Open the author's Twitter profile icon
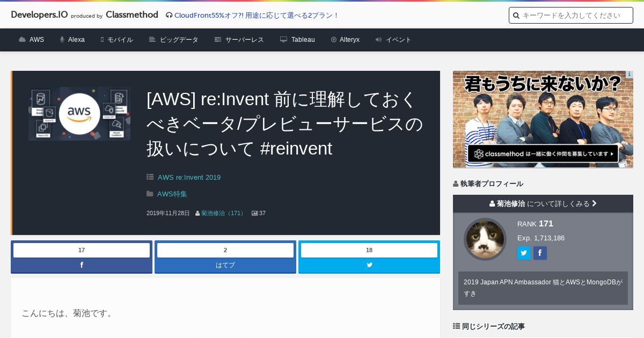The height and width of the screenshot is (338, 644). click(x=524, y=253)
